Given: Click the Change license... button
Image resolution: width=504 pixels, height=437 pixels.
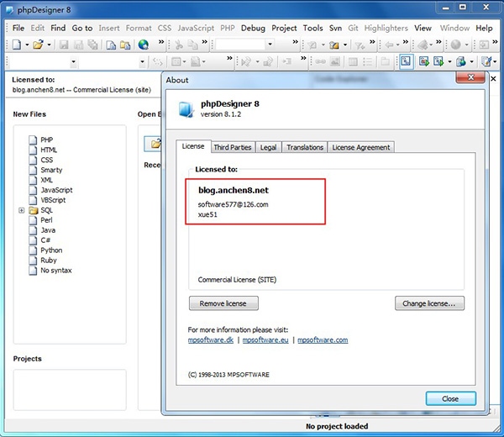Looking at the screenshot, I should click(x=429, y=303).
